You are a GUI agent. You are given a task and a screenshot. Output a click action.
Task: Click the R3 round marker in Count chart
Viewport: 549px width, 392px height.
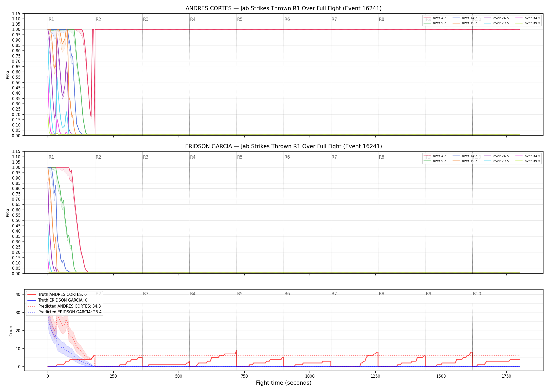pos(146,294)
